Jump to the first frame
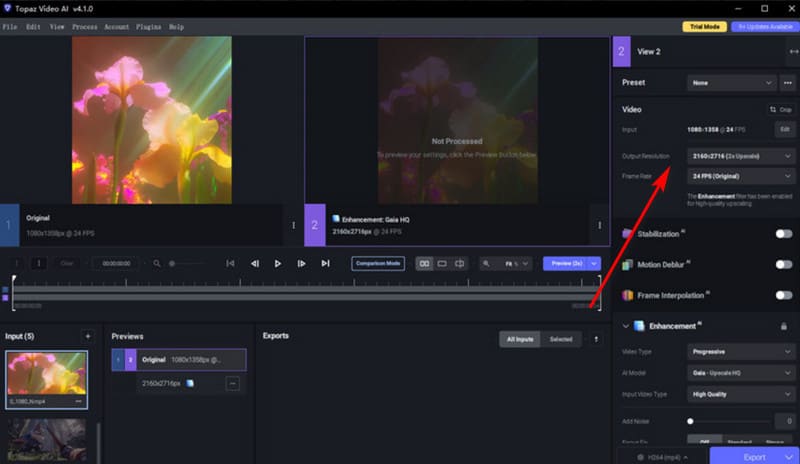 click(231, 263)
